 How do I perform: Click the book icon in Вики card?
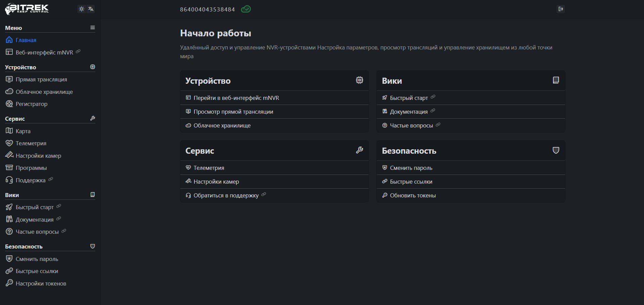[x=556, y=80]
